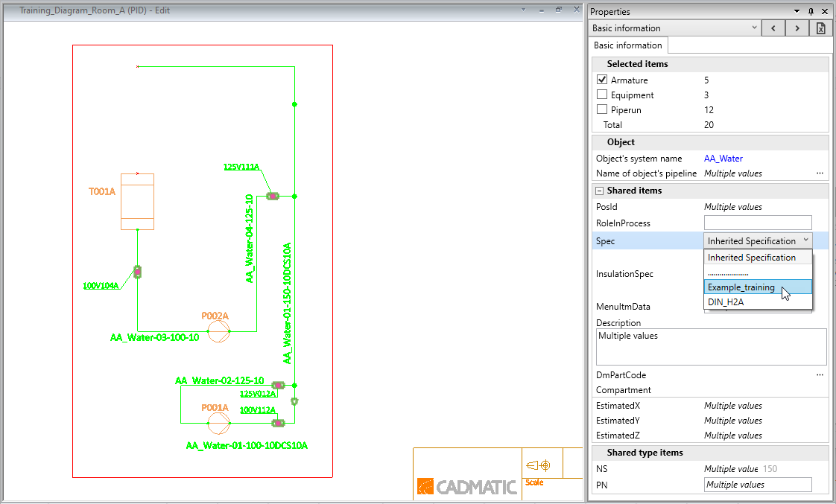The image size is (836, 504).
Task: Close the Properties panel
Action: tap(824, 11)
